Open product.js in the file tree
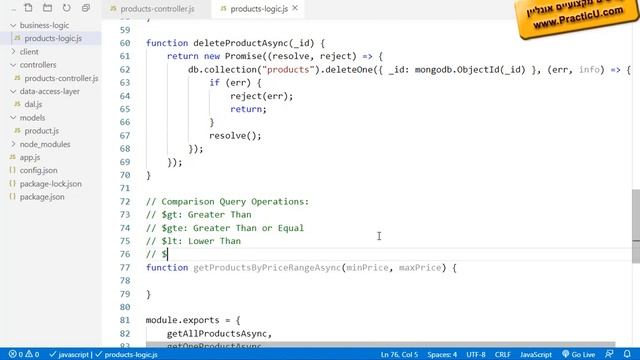 tap(41, 131)
